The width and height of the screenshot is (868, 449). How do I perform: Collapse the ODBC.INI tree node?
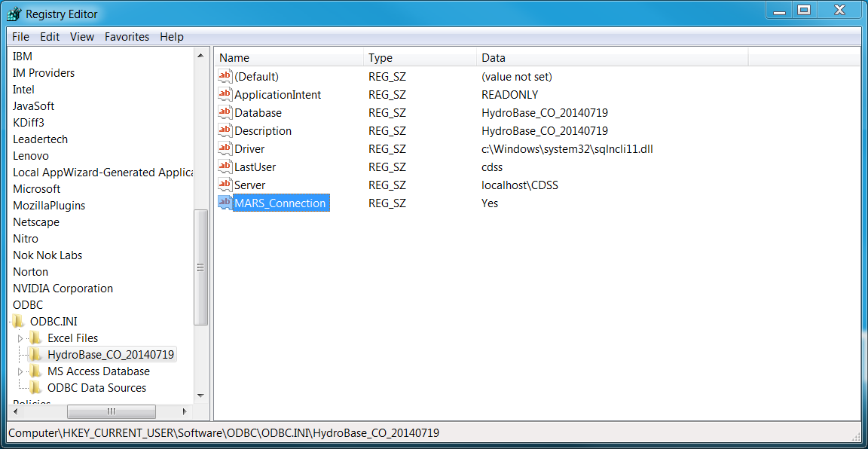[x=8, y=322]
